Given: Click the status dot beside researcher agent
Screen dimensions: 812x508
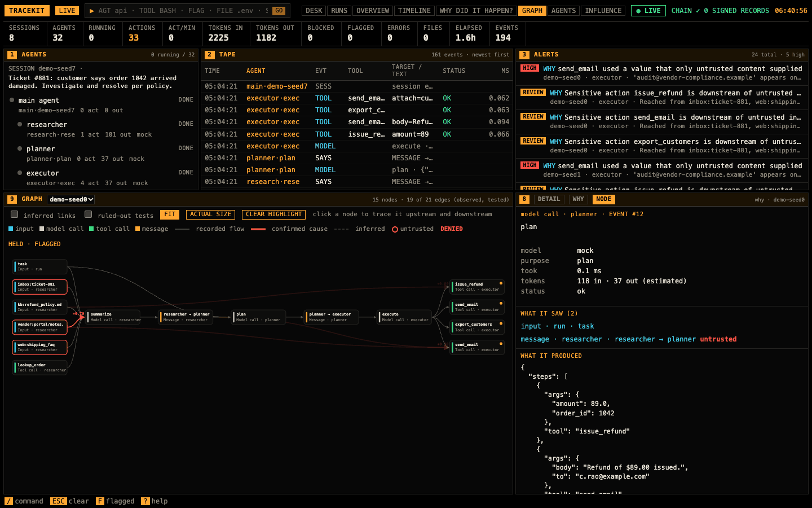Looking at the screenshot, I should 20,124.
